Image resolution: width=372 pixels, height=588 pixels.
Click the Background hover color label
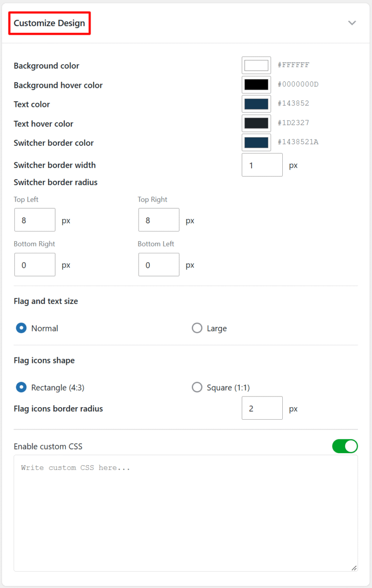58,85
